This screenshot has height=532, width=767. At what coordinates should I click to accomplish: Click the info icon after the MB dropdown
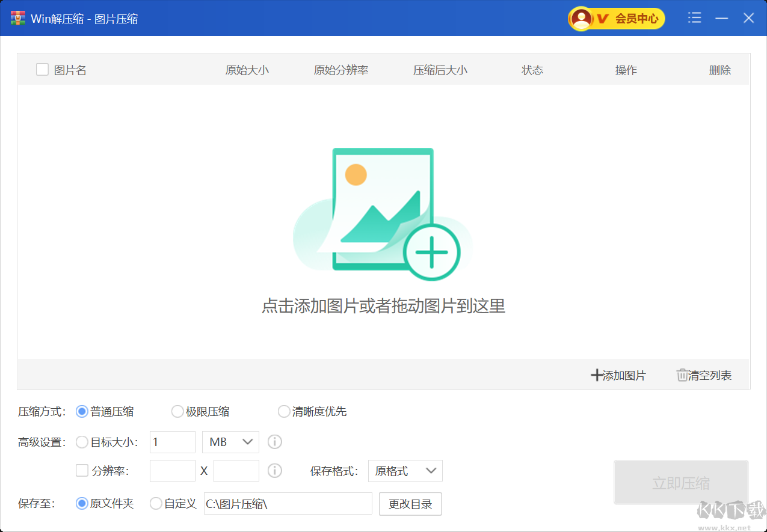click(274, 442)
